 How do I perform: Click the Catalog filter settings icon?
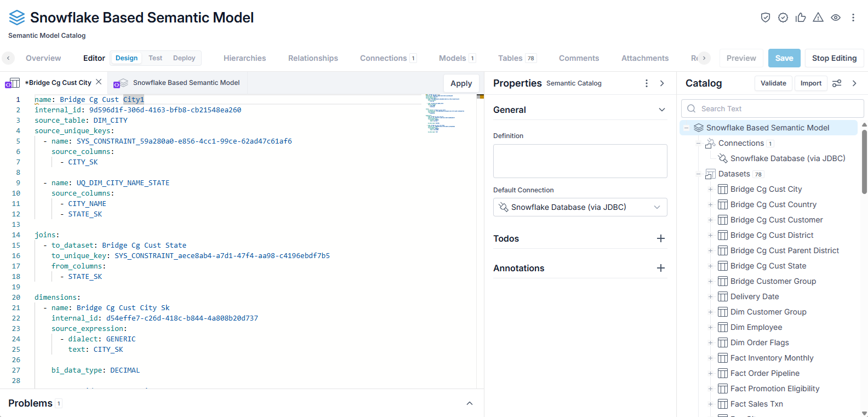click(x=837, y=83)
